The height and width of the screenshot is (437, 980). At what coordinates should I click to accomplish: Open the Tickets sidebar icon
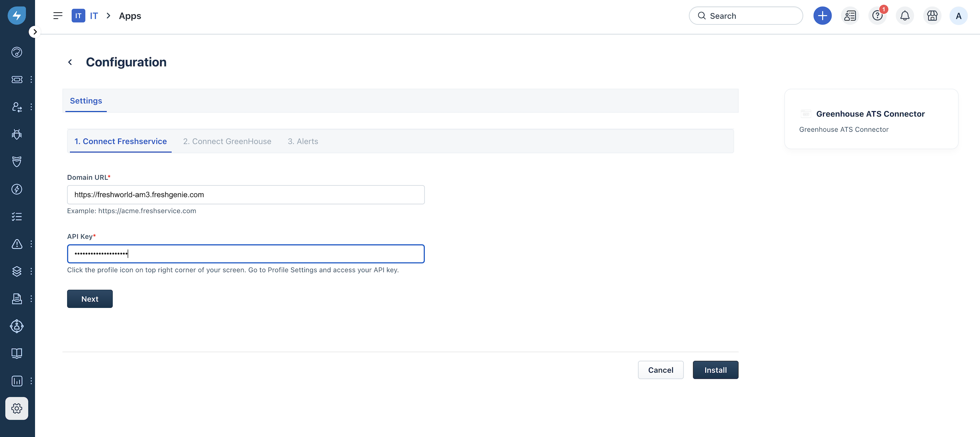point(17,80)
